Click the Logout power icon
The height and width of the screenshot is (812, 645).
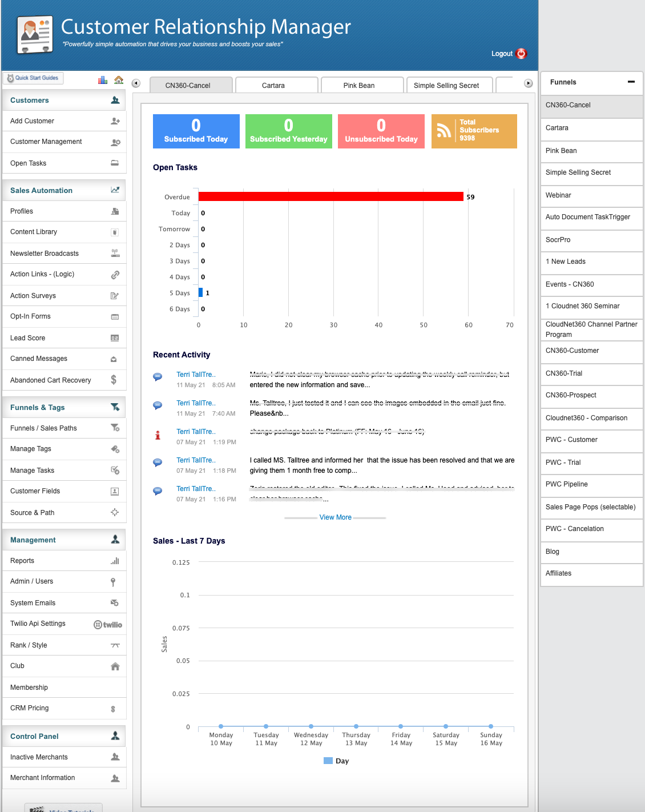(x=521, y=54)
